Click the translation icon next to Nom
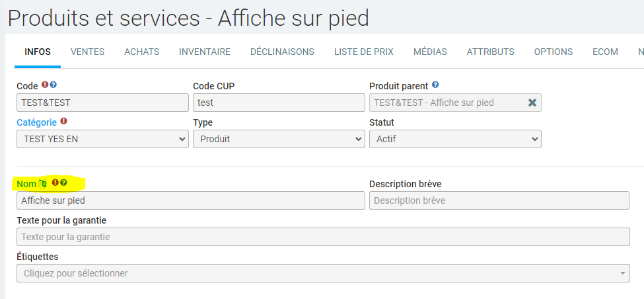Viewport: 644px width, 299px height. click(x=43, y=183)
